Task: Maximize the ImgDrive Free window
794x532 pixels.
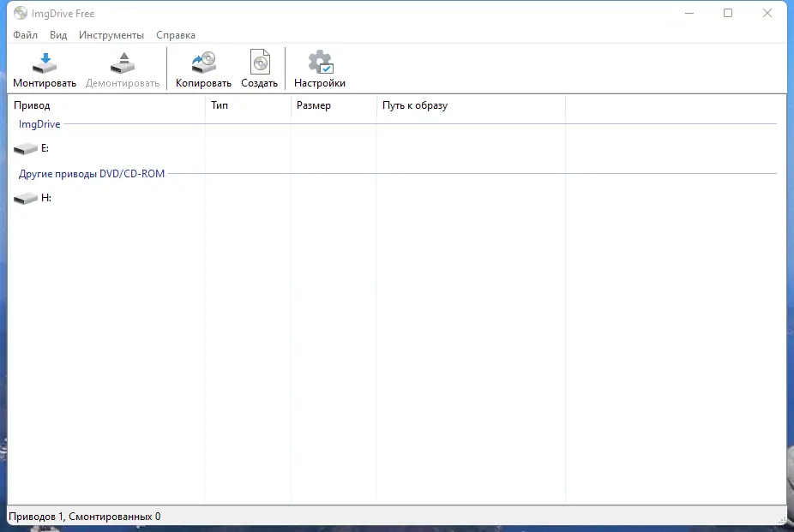Action: coord(728,13)
